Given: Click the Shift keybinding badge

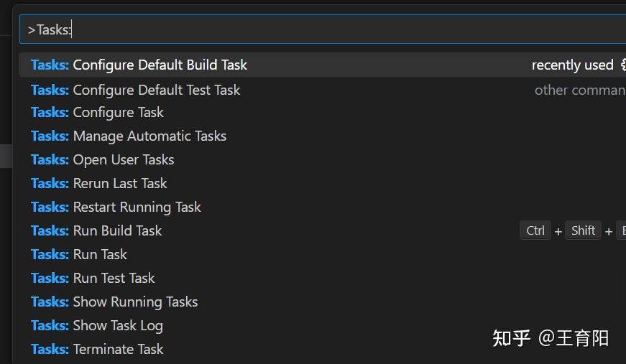Looking at the screenshot, I should [583, 230].
